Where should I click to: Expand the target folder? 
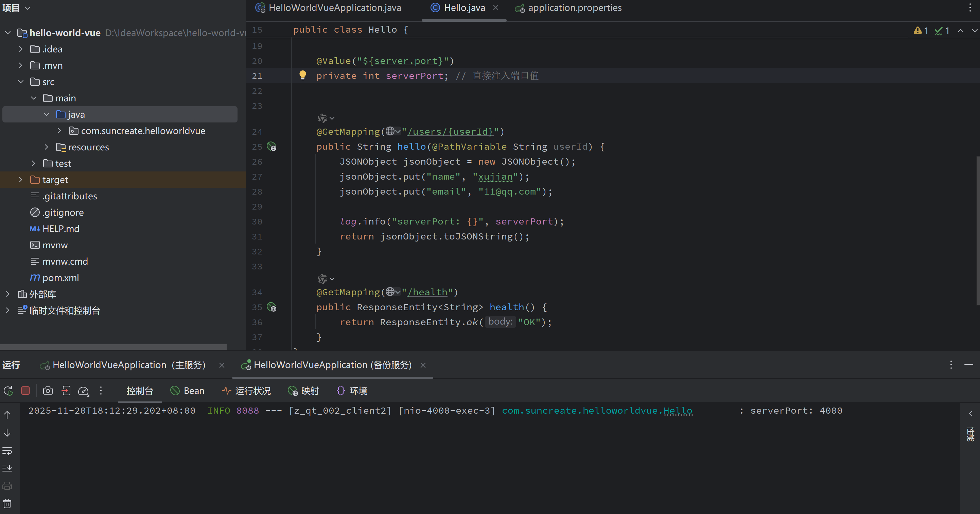coord(20,180)
